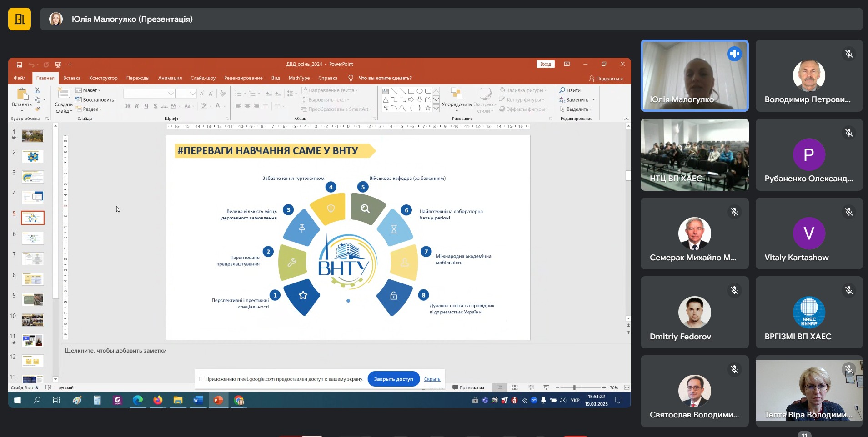Open the font name combo box
Image resolution: width=868 pixels, height=437 pixels.
[149, 94]
